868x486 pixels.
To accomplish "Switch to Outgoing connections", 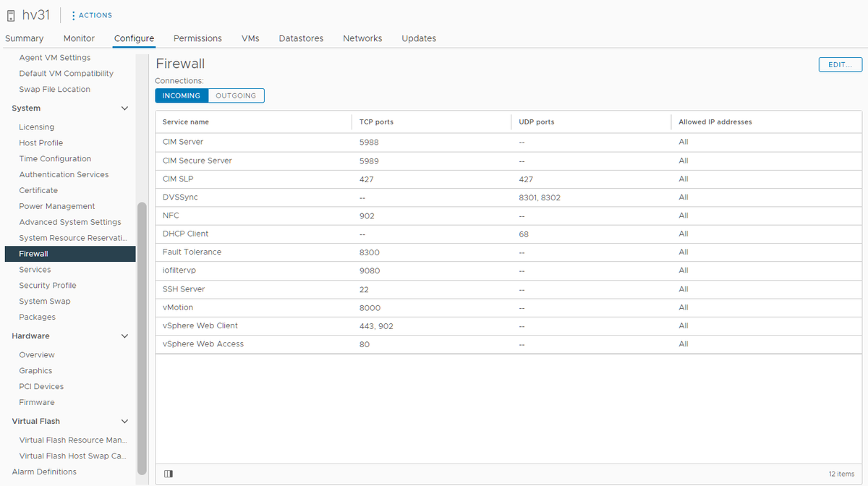I will click(x=236, y=95).
